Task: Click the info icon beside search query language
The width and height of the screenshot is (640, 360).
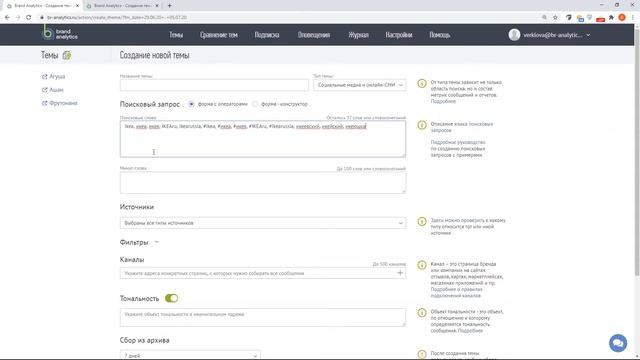Action: (x=422, y=125)
